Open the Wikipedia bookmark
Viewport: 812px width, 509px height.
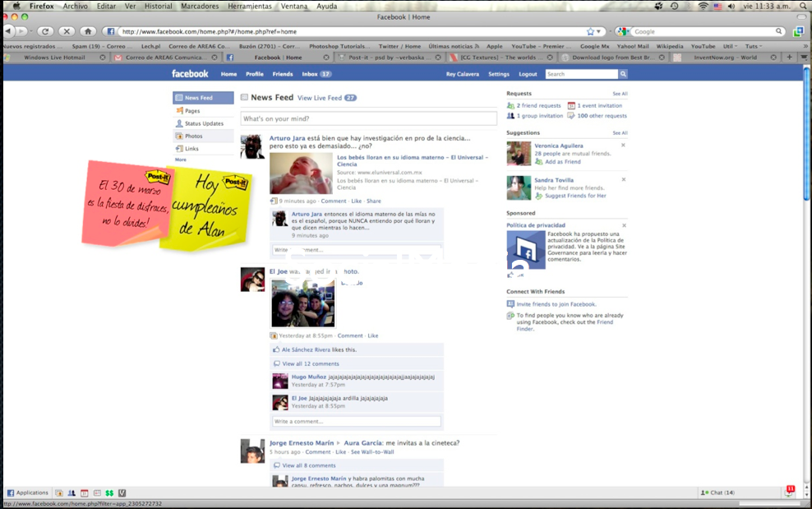pos(670,46)
